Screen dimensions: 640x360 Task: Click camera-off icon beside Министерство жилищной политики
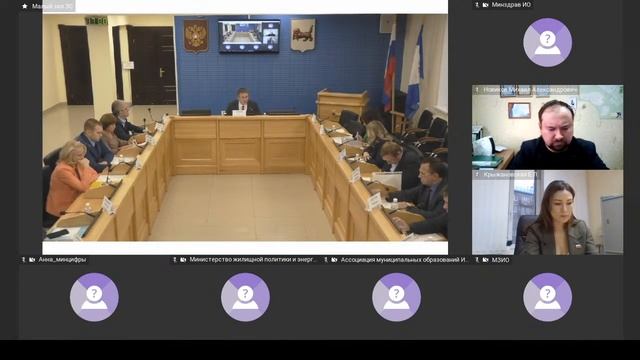(183, 260)
